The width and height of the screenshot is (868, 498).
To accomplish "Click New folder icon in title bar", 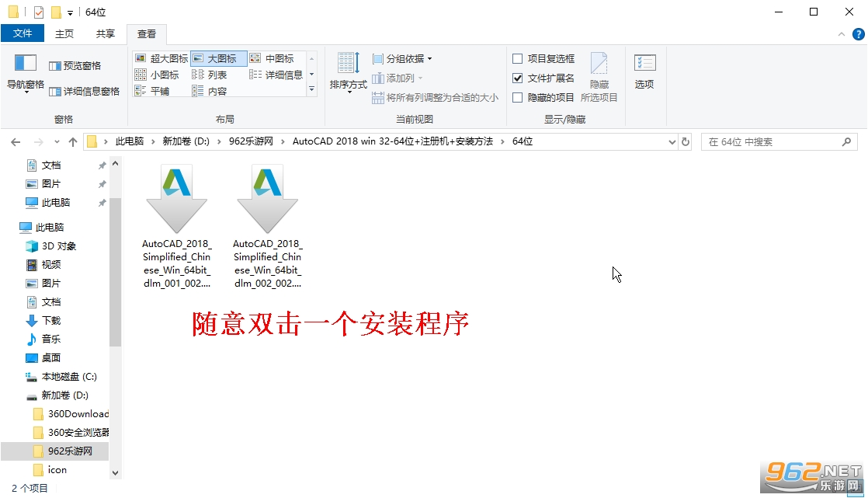I will (x=56, y=12).
